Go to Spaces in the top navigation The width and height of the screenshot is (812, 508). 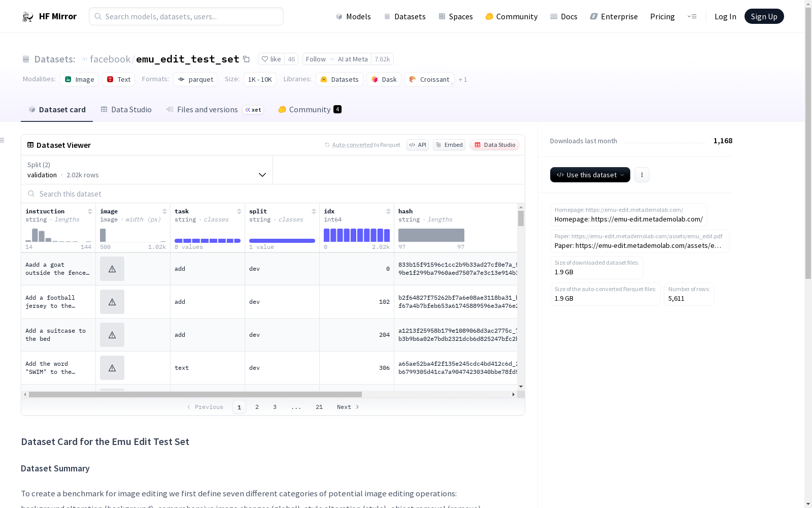pyautogui.click(x=456, y=17)
